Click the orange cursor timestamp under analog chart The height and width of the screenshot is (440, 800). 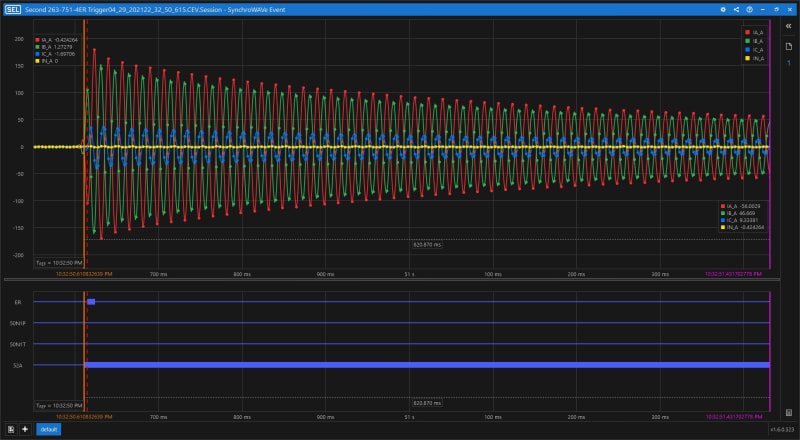pos(84,274)
